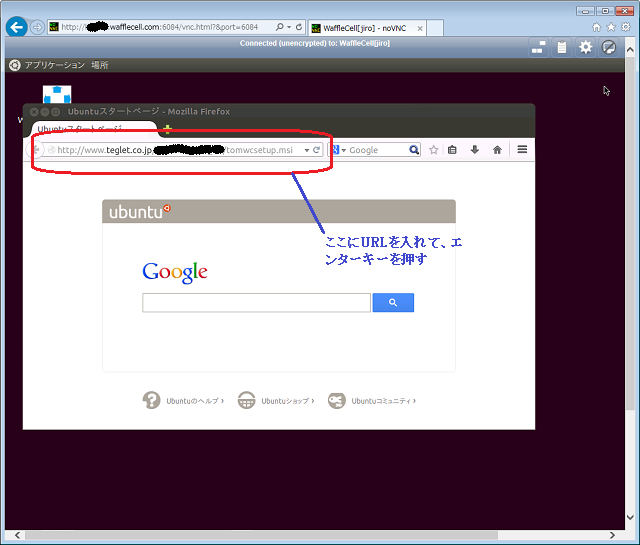
Task: Open the noVNC clipboard button
Action: 562,47
